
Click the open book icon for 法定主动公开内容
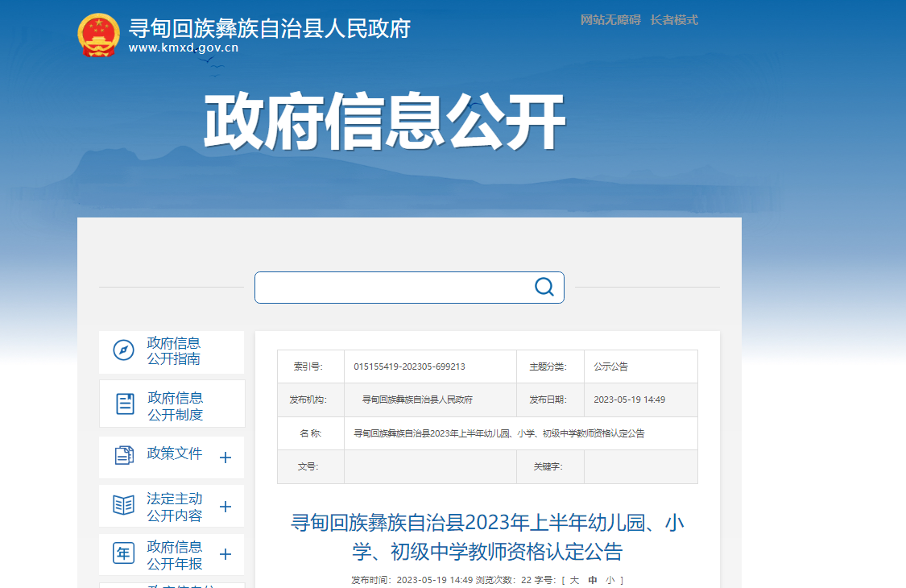[123, 506]
